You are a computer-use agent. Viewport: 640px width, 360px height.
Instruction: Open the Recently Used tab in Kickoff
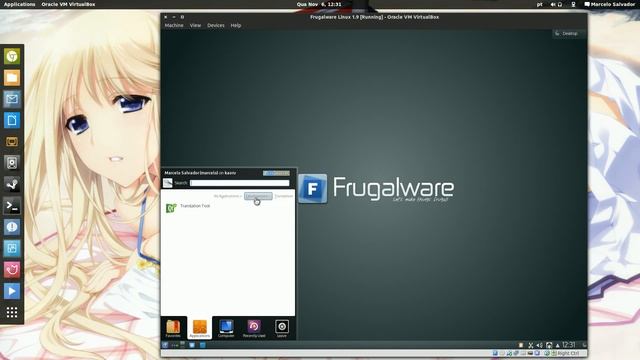(254, 328)
